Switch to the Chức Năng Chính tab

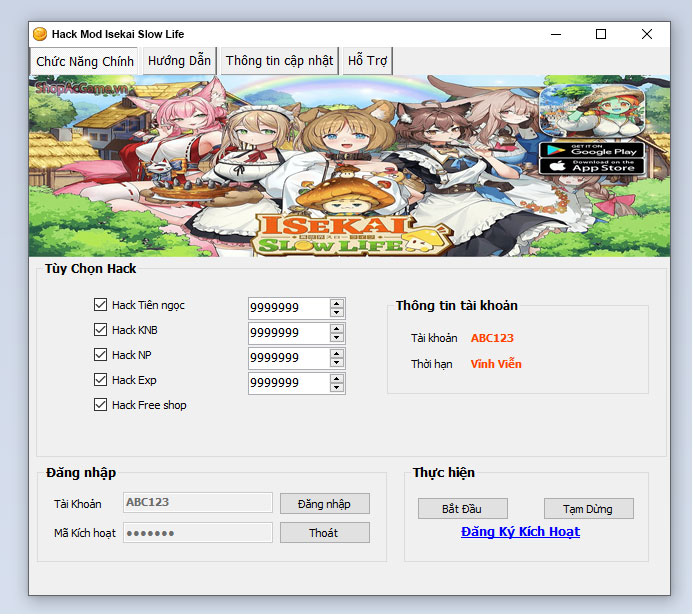(x=84, y=61)
